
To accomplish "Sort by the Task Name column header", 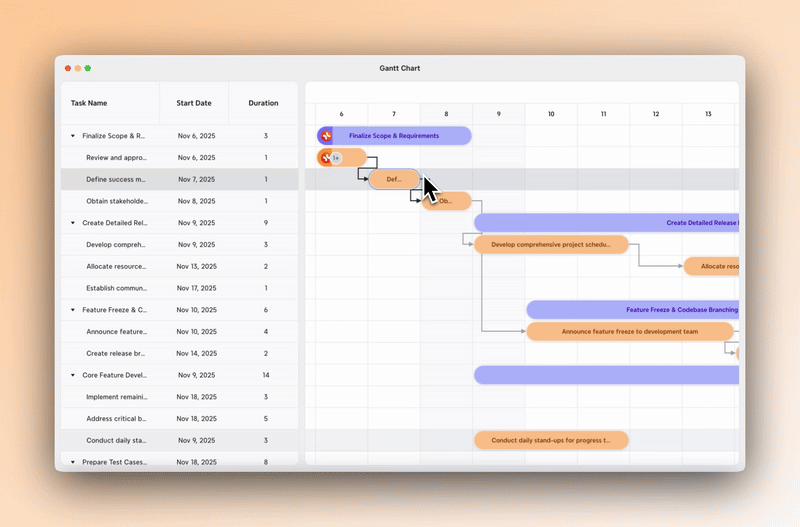I will click(x=89, y=103).
